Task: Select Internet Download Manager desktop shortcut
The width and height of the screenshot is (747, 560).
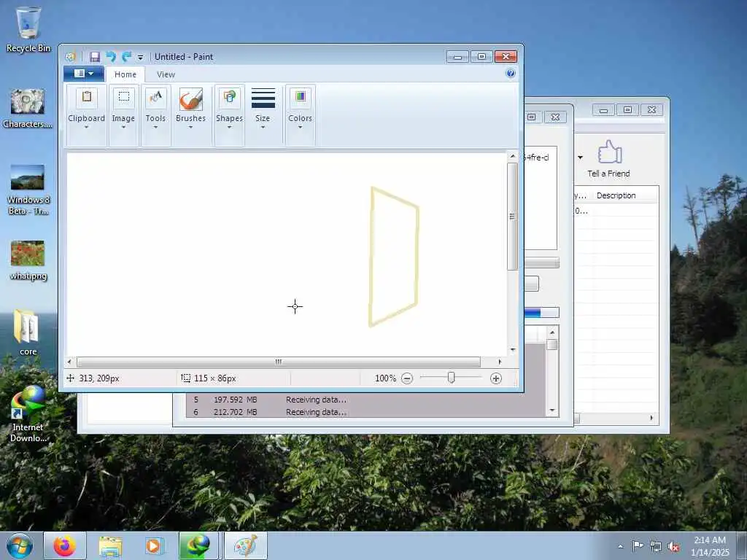Action: [x=28, y=413]
